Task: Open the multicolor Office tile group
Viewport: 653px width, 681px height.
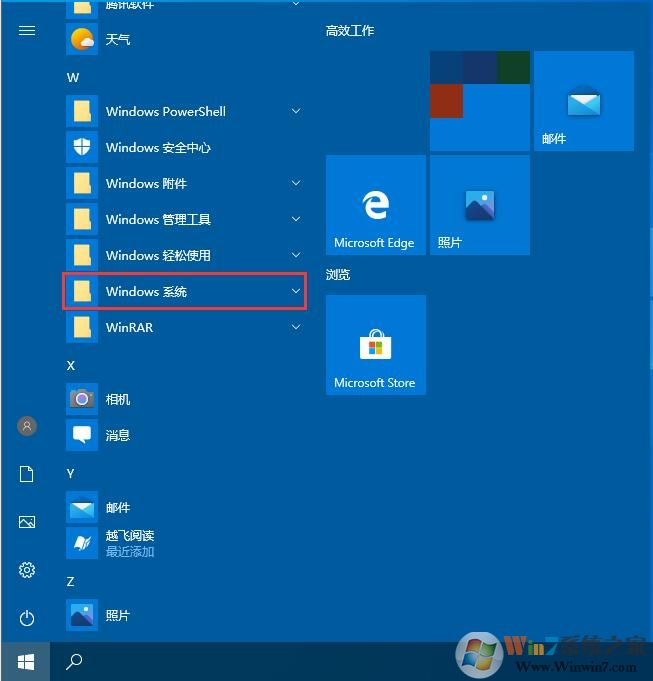Action: click(x=480, y=101)
